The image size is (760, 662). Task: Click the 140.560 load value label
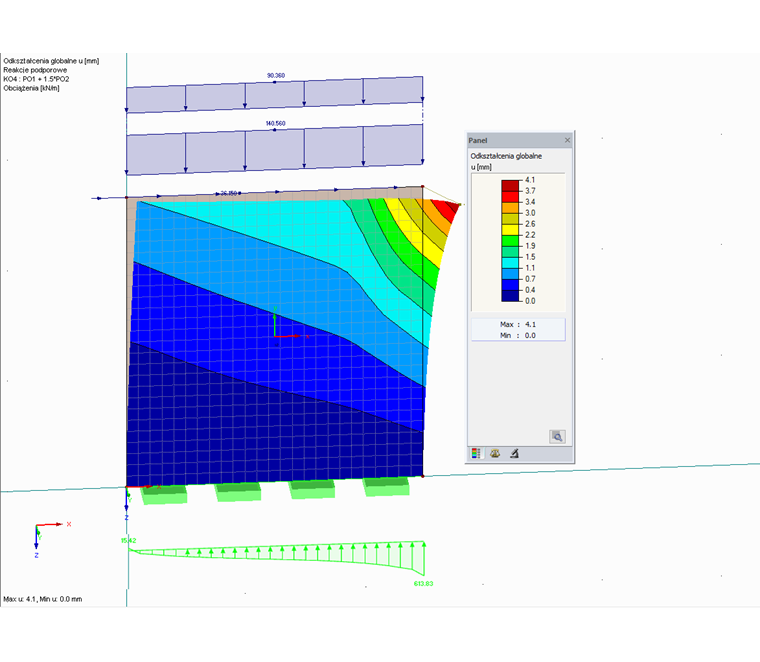click(x=275, y=124)
